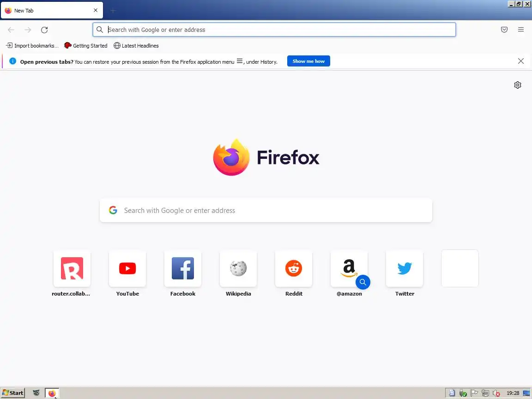Open the Windows Start menu

pyautogui.click(x=13, y=393)
